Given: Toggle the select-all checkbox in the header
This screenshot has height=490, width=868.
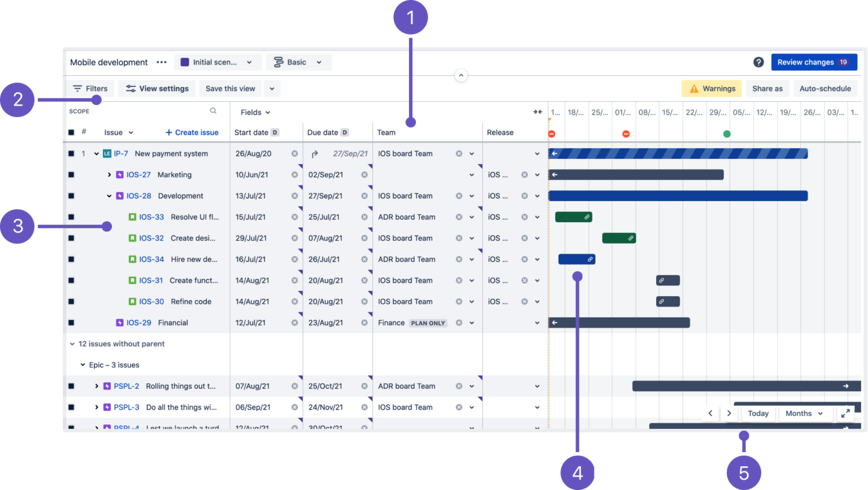Looking at the screenshot, I should point(71,132).
